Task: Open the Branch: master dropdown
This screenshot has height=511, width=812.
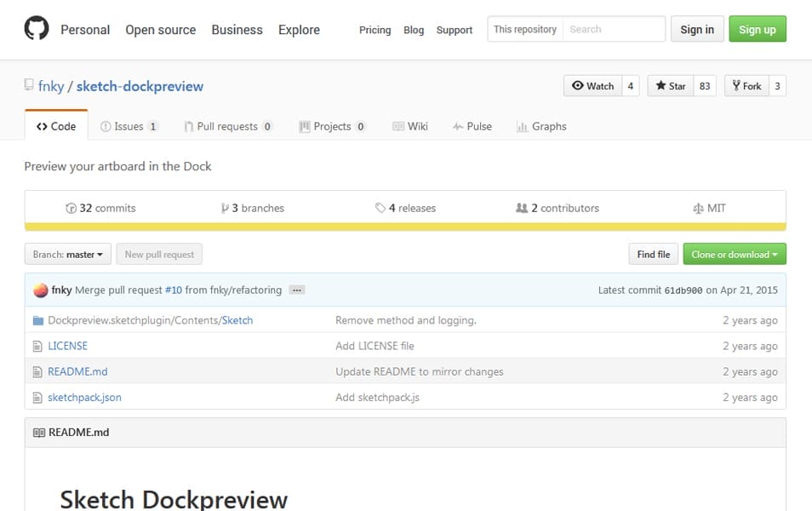Action: [68, 255]
